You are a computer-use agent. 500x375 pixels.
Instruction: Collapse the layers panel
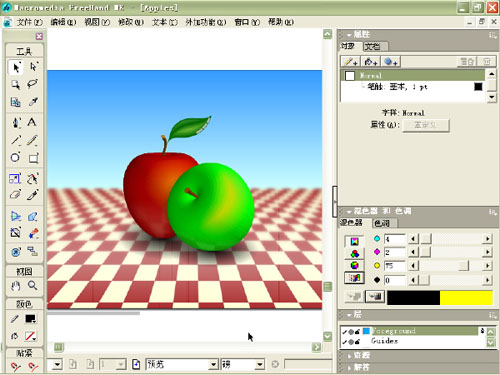349,315
